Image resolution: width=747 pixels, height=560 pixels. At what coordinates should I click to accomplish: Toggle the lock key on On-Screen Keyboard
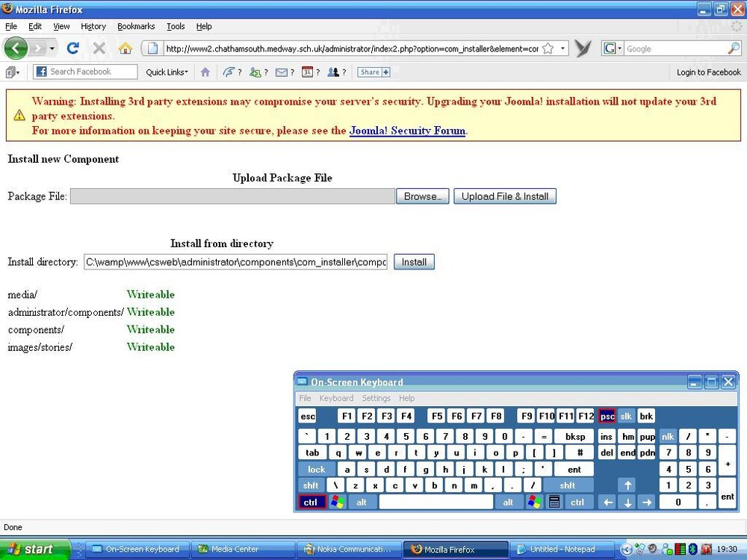[x=316, y=470]
